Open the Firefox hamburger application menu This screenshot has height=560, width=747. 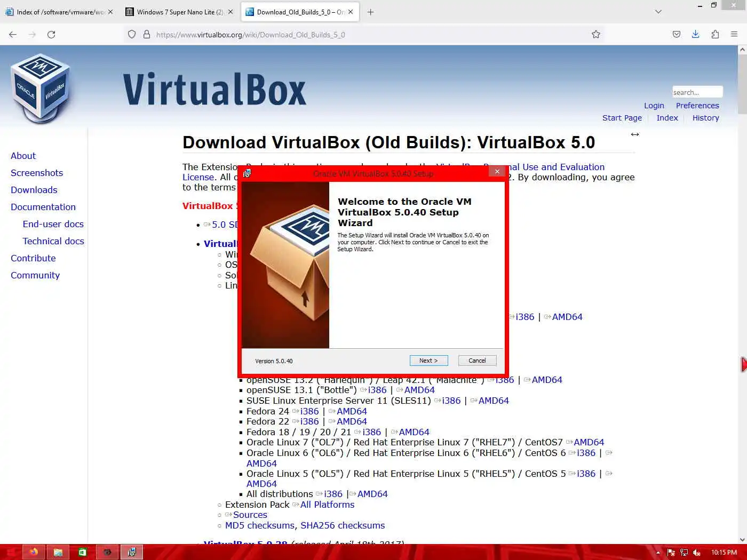pos(734,34)
